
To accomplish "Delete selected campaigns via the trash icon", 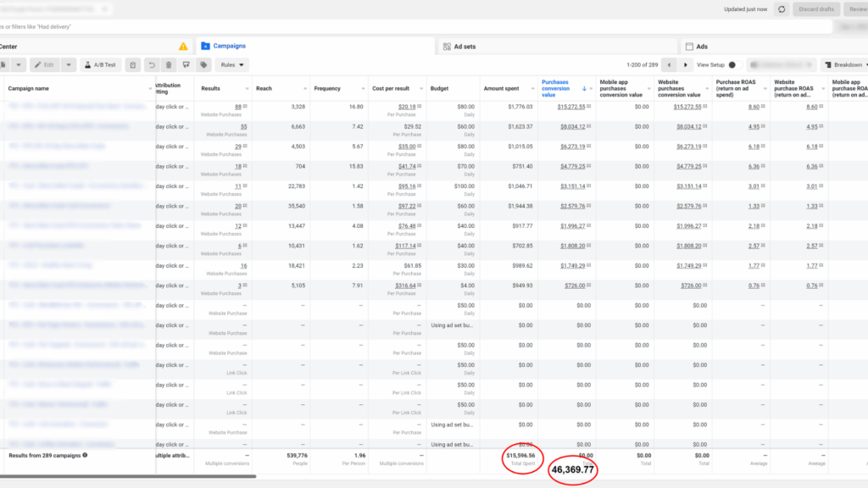I will tap(169, 64).
